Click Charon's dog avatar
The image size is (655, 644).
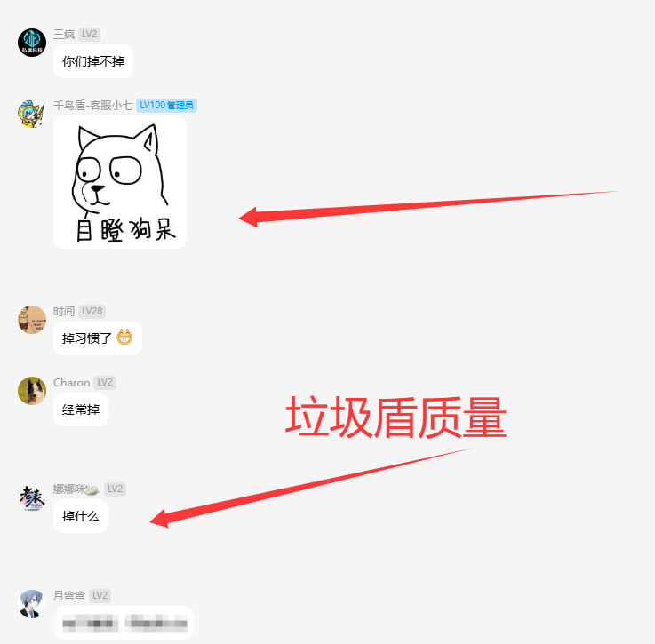point(32,391)
